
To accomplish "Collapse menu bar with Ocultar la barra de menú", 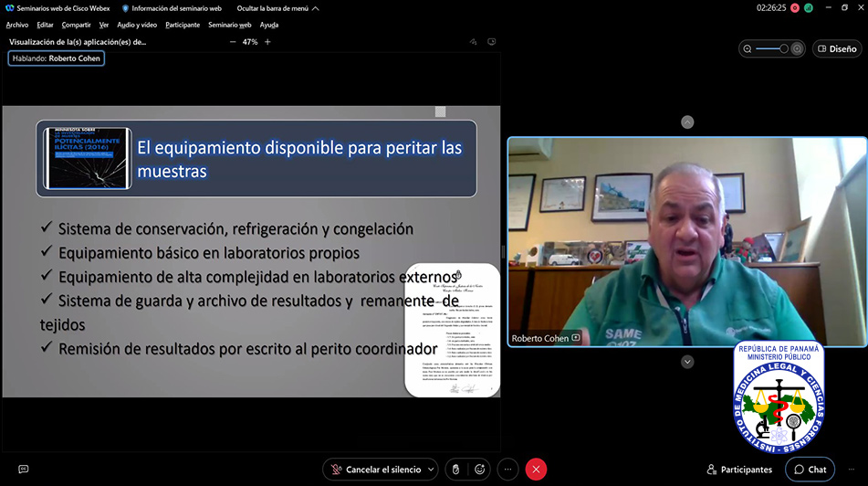I will [277, 8].
